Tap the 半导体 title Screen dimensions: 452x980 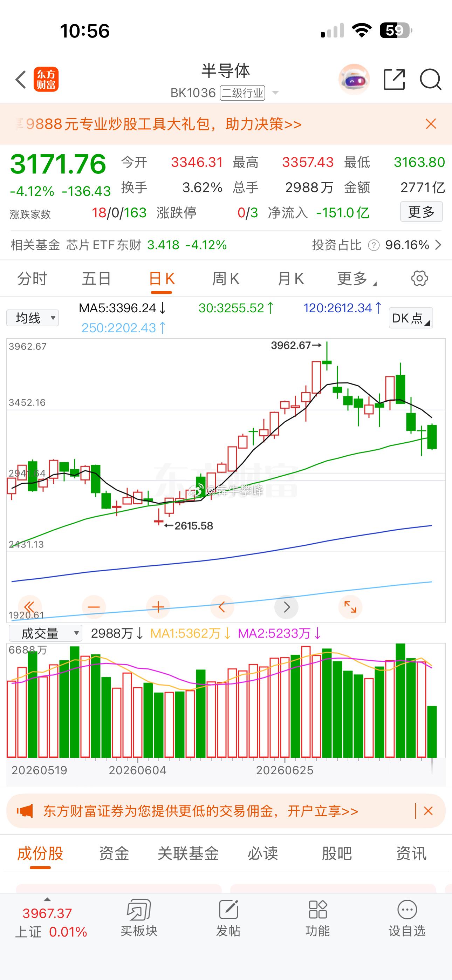pos(226,71)
